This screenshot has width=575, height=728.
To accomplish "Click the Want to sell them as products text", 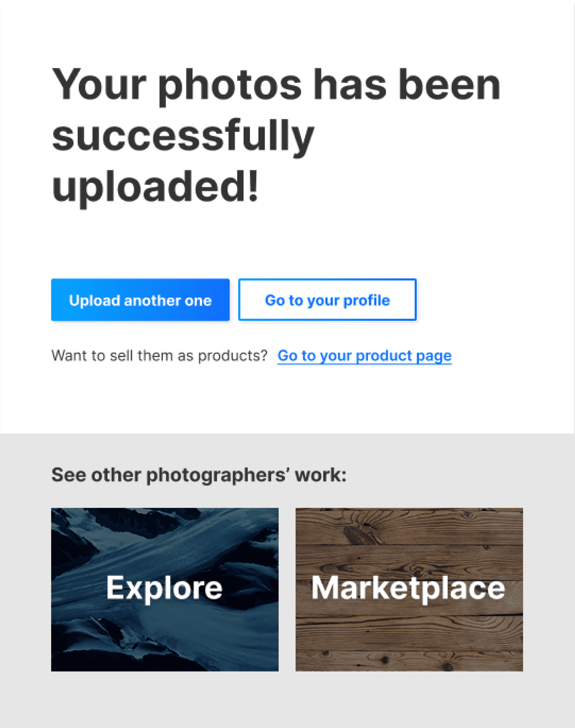I will click(x=159, y=356).
